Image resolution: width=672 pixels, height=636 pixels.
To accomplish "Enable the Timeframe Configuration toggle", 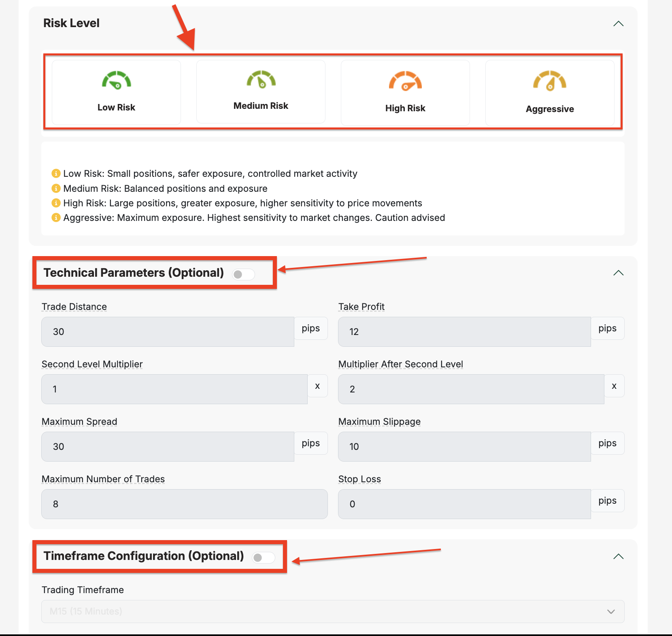I will [x=263, y=558].
